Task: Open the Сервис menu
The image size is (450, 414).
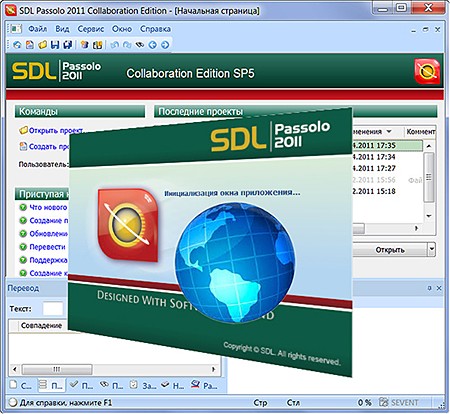Action: point(91,29)
